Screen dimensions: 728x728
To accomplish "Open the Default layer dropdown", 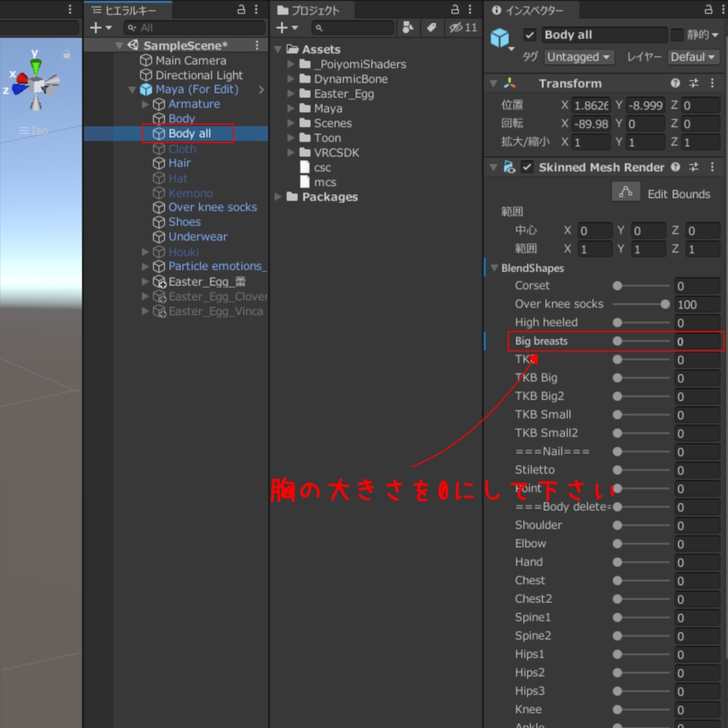I will point(692,57).
